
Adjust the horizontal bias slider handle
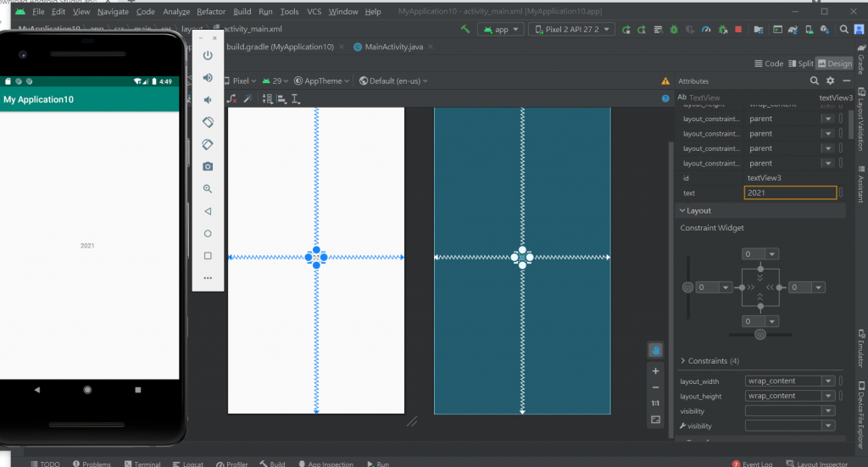760,335
